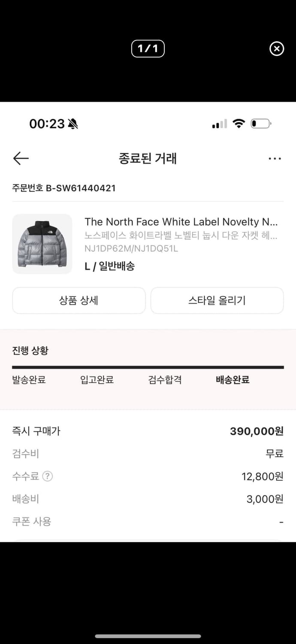Select the 발송완료 shipping status step
The image size is (296, 644).
[x=28, y=380]
